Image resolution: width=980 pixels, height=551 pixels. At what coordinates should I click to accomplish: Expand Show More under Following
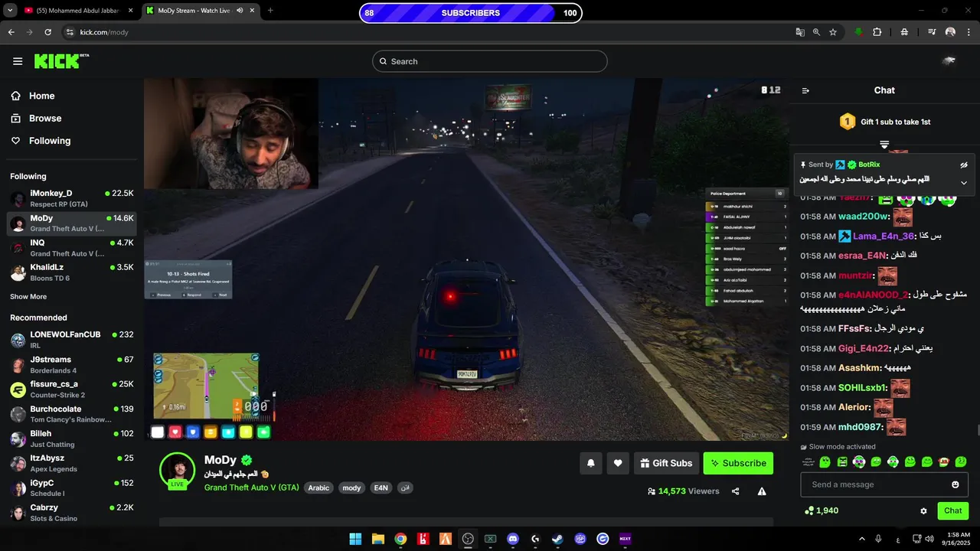(28, 296)
